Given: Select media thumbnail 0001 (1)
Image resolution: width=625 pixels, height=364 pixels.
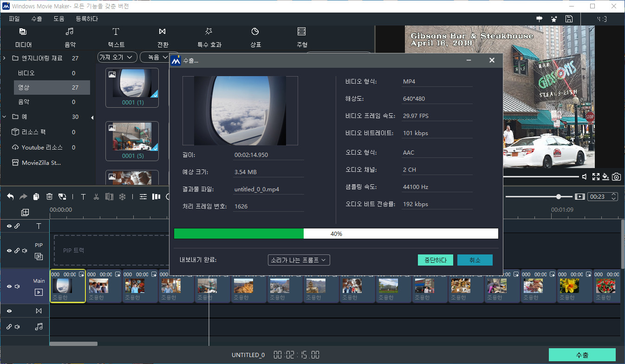Looking at the screenshot, I should [x=132, y=87].
